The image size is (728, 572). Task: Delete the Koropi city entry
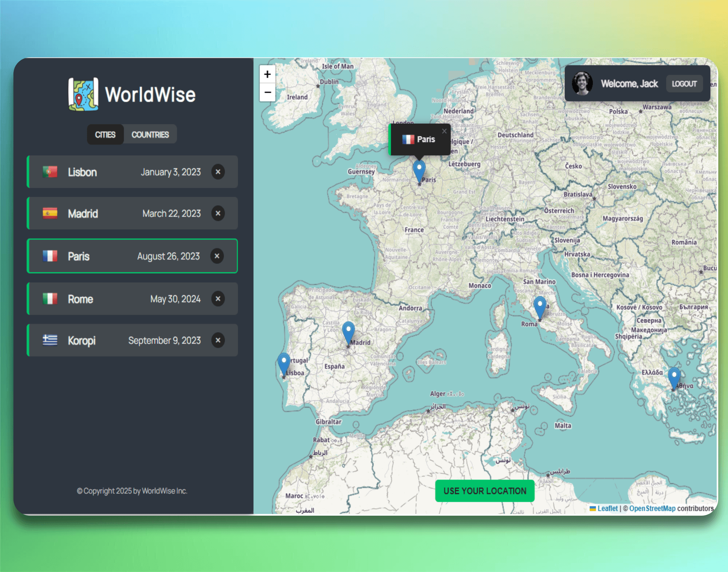coord(218,340)
